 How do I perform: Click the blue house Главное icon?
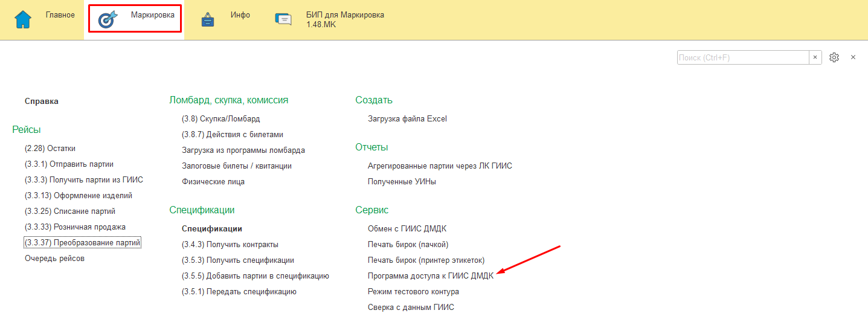23,20
